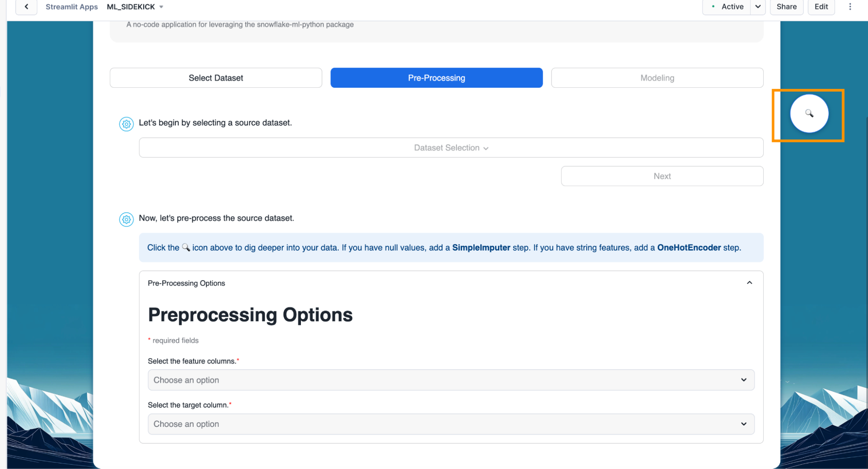The image size is (868, 469).
Task: Open the three-dot more options menu
Action: (850, 7)
